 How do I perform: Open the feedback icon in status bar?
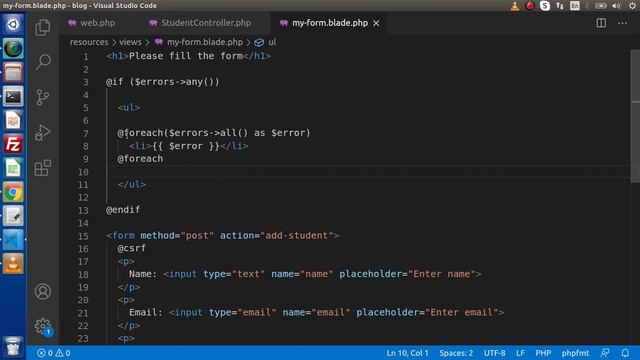click(605, 353)
